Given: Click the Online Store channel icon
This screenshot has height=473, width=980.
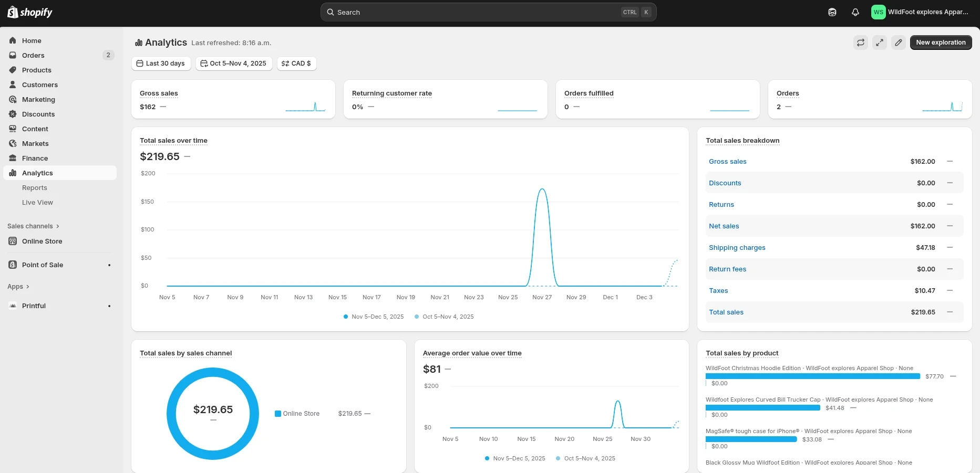Looking at the screenshot, I should pos(13,241).
